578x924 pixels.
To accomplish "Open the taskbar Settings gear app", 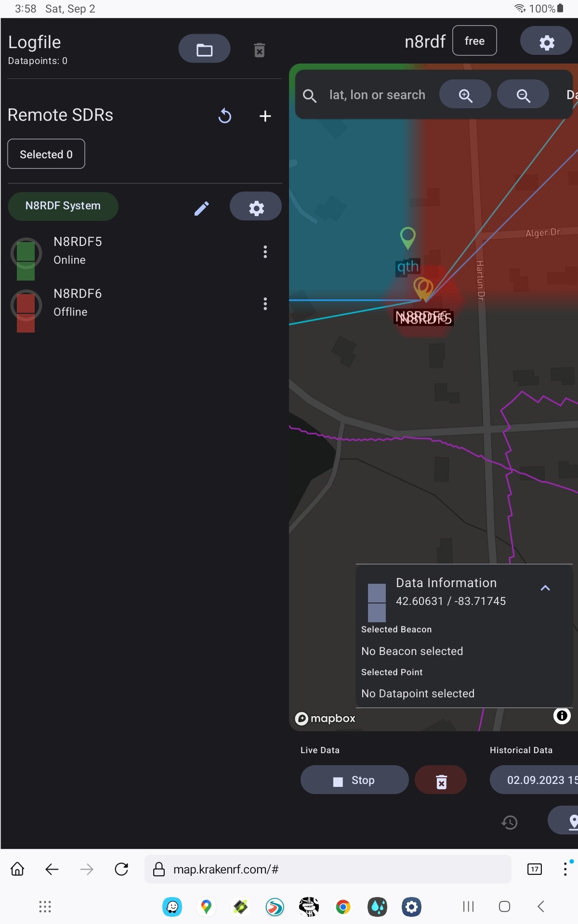I will pyautogui.click(x=411, y=907).
